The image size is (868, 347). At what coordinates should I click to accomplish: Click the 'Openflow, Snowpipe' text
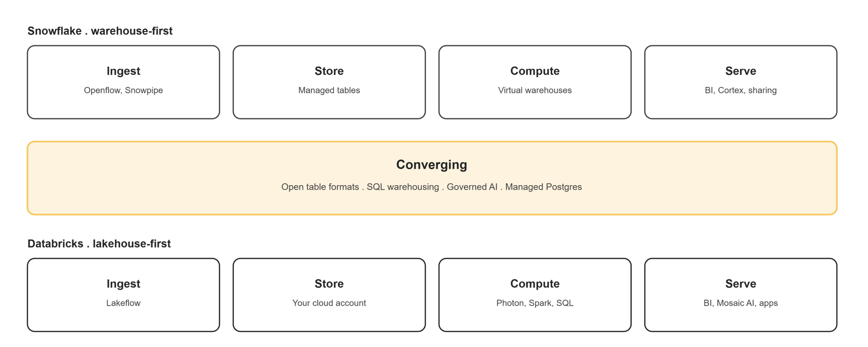coord(123,91)
